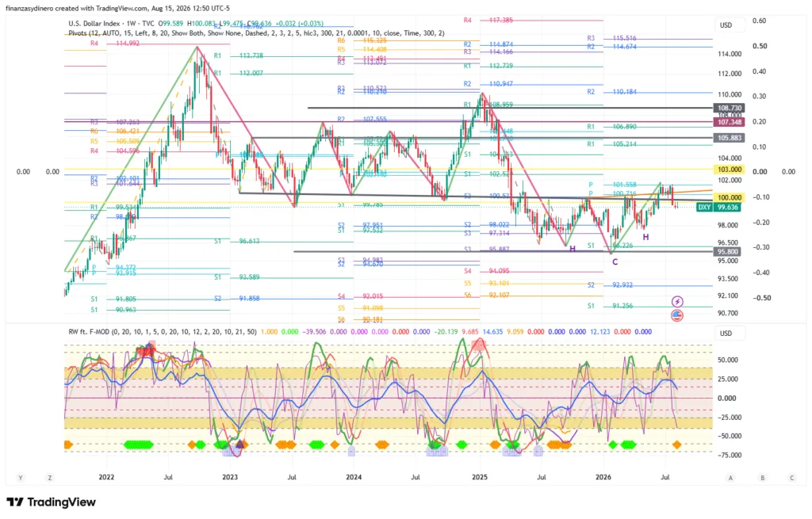Click the R4 114.992 pivot label

115,44
